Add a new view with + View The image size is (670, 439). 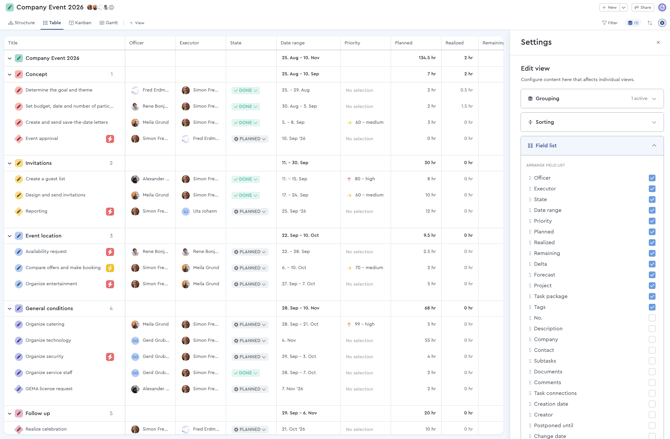click(137, 23)
